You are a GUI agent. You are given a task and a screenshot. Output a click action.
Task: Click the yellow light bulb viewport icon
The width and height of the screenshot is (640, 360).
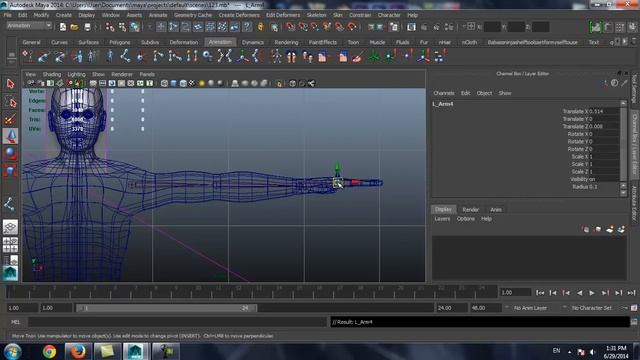pos(202,83)
